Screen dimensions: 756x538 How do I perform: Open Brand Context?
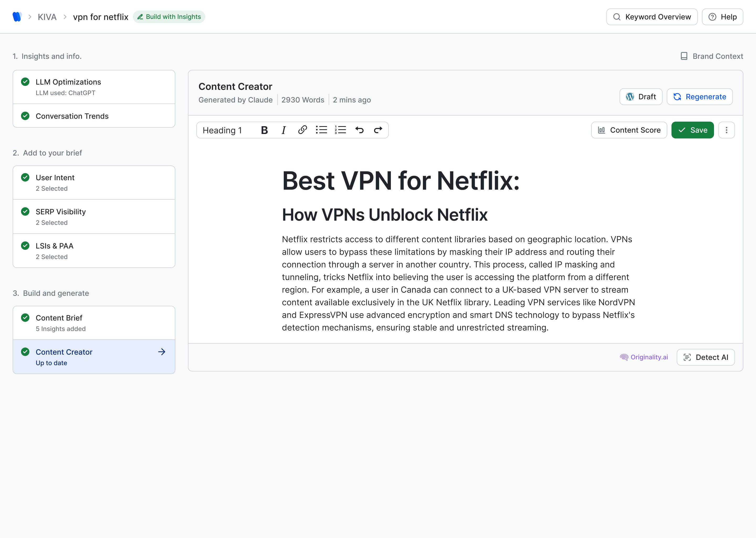[x=711, y=56]
